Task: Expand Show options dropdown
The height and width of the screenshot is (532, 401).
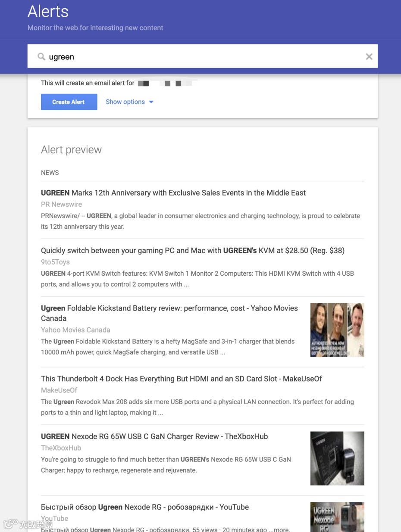Action: [x=129, y=102]
